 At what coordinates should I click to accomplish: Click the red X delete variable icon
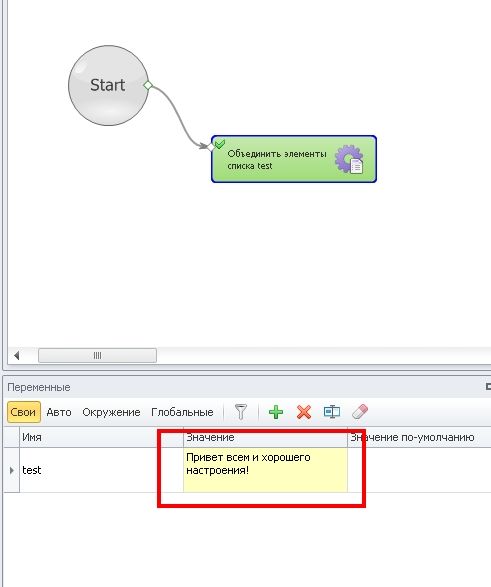[x=304, y=412]
